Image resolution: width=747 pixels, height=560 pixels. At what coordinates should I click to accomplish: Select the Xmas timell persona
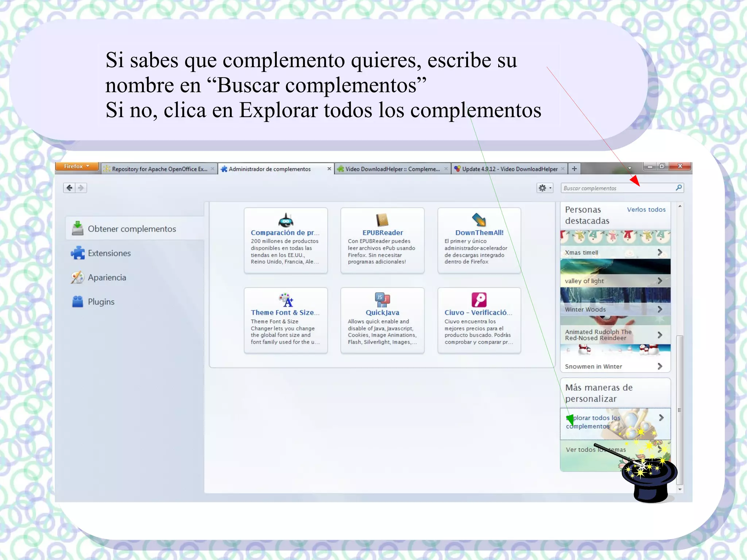615,244
